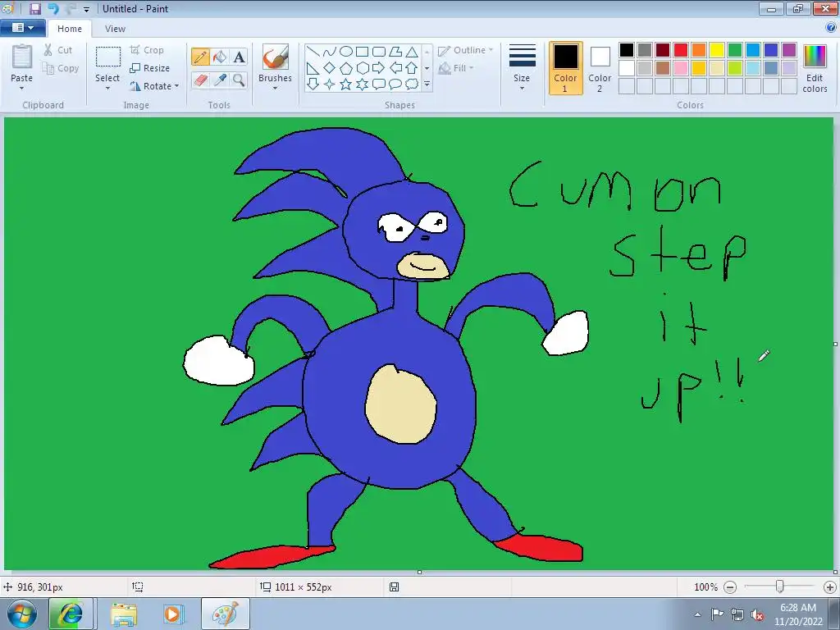Open the Brushes dropdown arrow

click(275, 89)
